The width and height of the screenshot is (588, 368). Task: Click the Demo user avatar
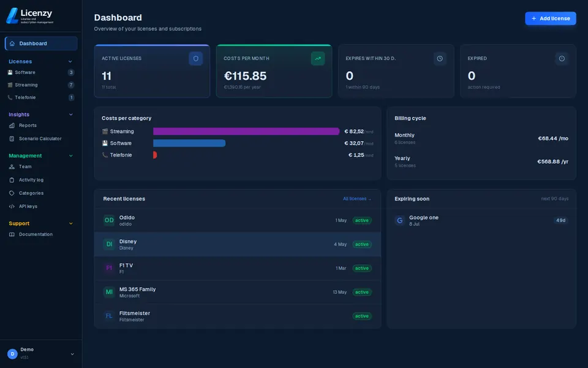click(12, 354)
